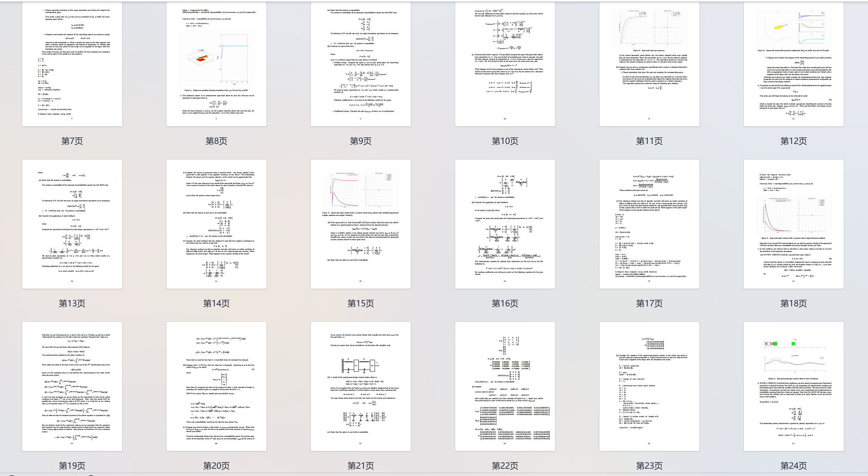Select the page 16 thumbnail
The height and width of the screenshot is (476, 868).
coord(505,224)
